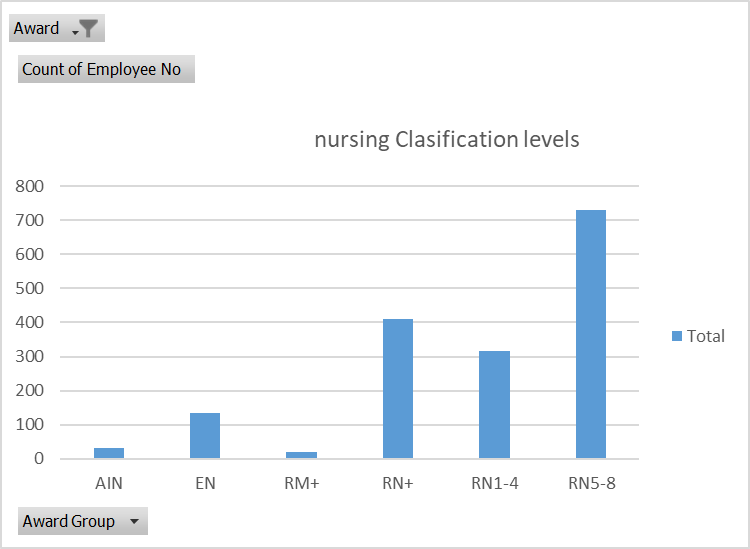Click the blue Total legend color swatch

tap(677, 336)
